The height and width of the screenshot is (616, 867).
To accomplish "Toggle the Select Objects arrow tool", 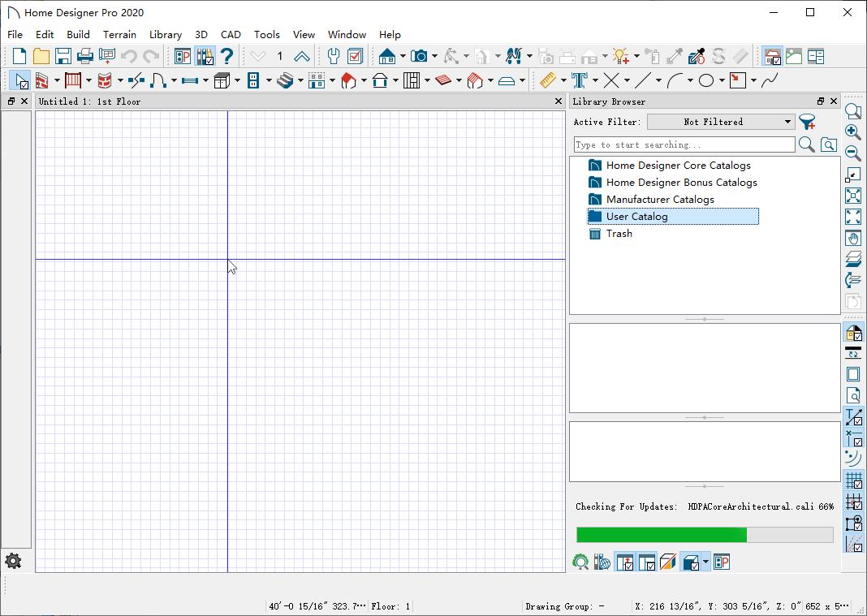I will click(19, 80).
